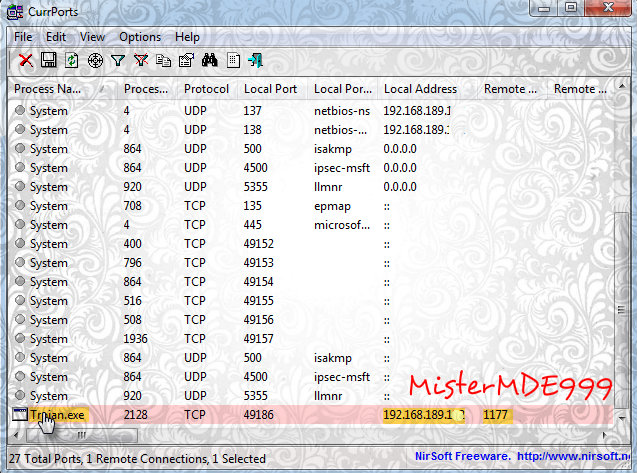Open the File menu
This screenshot has height=473, width=637.
(23, 37)
